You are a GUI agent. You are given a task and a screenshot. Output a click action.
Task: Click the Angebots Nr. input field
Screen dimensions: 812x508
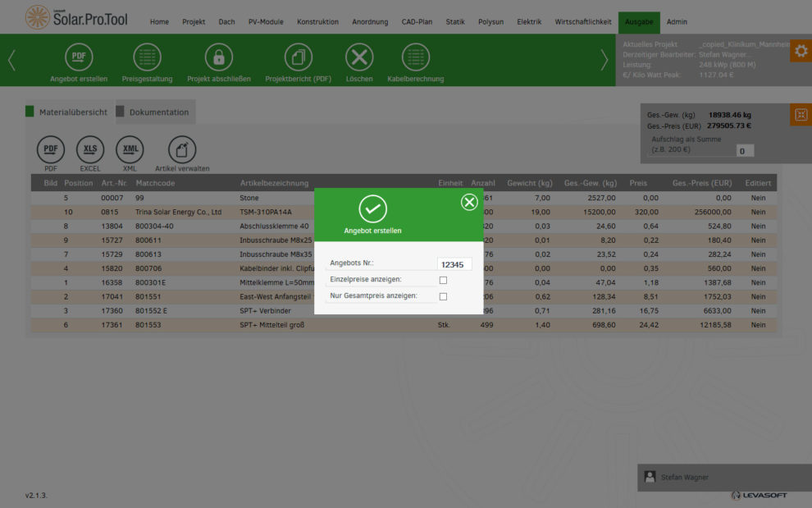[454, 264]
